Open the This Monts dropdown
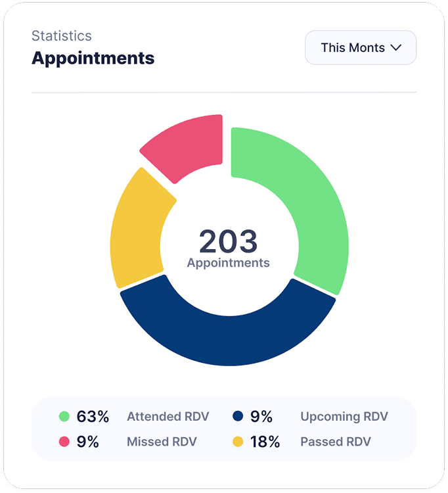Screen dimensions: 448x493 pos(361,48)
